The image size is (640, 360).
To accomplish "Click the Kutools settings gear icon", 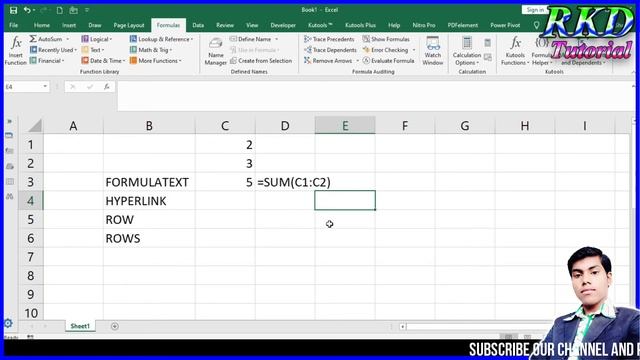I will (x=8, y=323).
